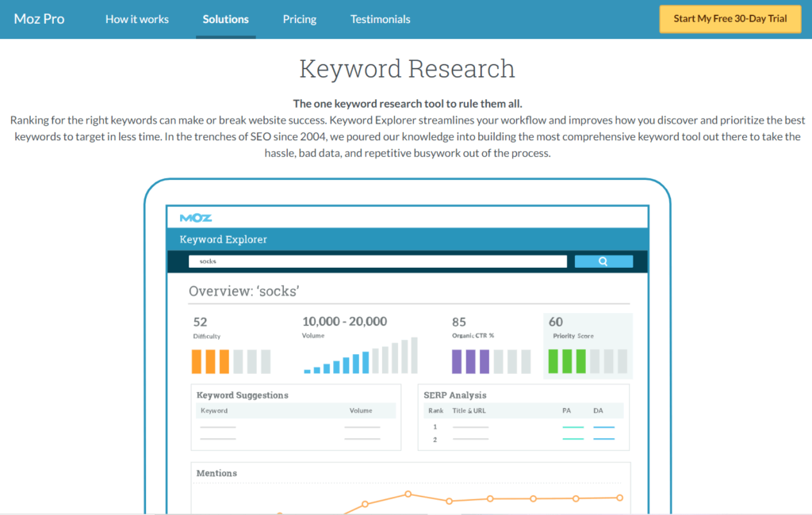Image resolution: width=812 pixels, height=515 pixels.
Task: Click the Rank column header
Action: [x=435, y=410]
